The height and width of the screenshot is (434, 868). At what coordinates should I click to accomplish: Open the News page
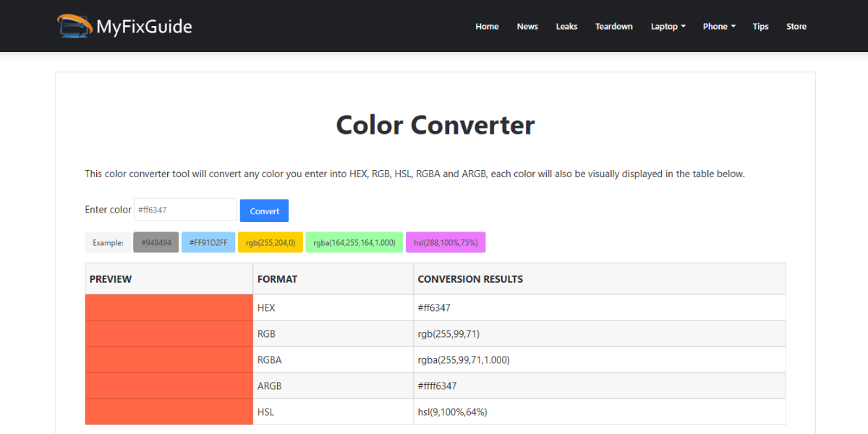(527, 26)
